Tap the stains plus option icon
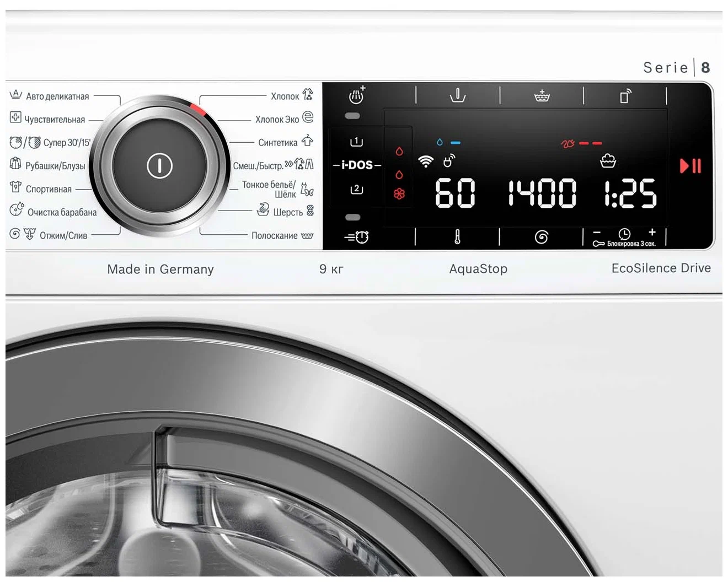This screenshot has width=728, height=582. point(357,96)
